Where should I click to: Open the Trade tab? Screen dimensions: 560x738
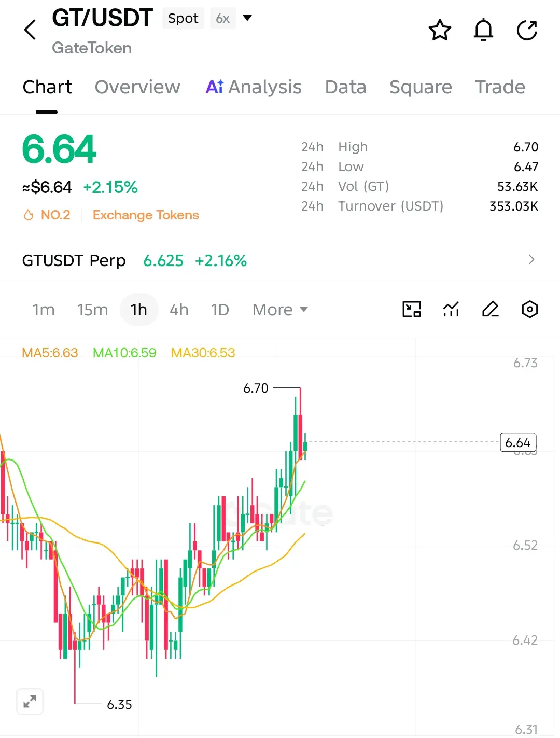pyautogui.click(x=500, y=87)
